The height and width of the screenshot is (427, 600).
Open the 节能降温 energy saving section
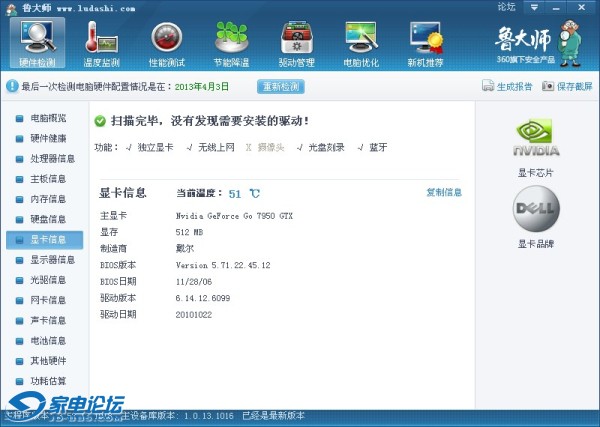231,43
